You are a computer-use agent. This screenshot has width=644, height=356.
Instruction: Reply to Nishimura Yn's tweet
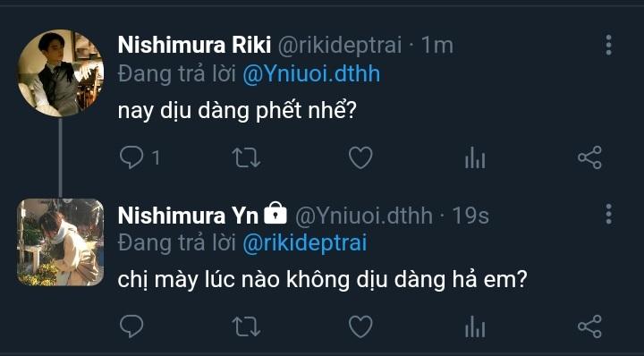coord(131,326)
